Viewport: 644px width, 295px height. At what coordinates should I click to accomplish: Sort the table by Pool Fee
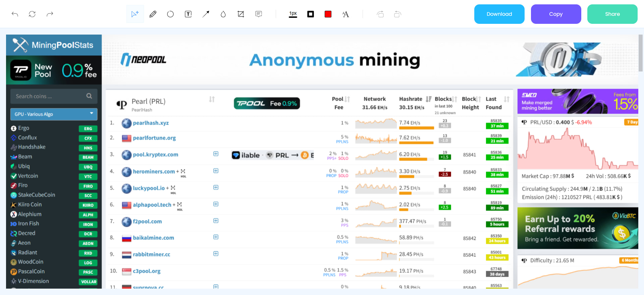tap(347, 99)
